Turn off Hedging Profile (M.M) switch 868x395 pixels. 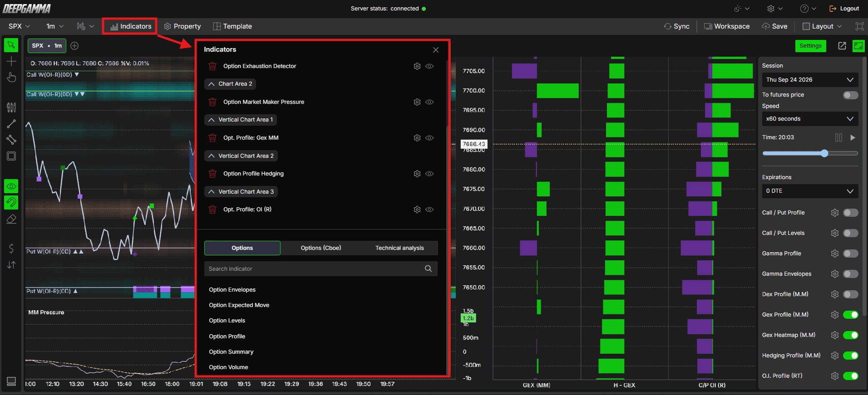850,356
